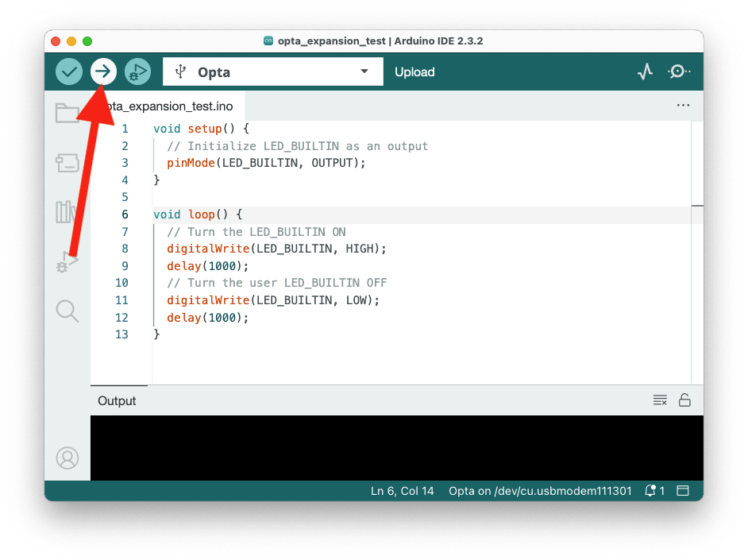Click the comment 'Turn the user LED_BUILTIN OFF'
Screen dimensions: 748x560
pyautogui.click(x=277, y=283)
